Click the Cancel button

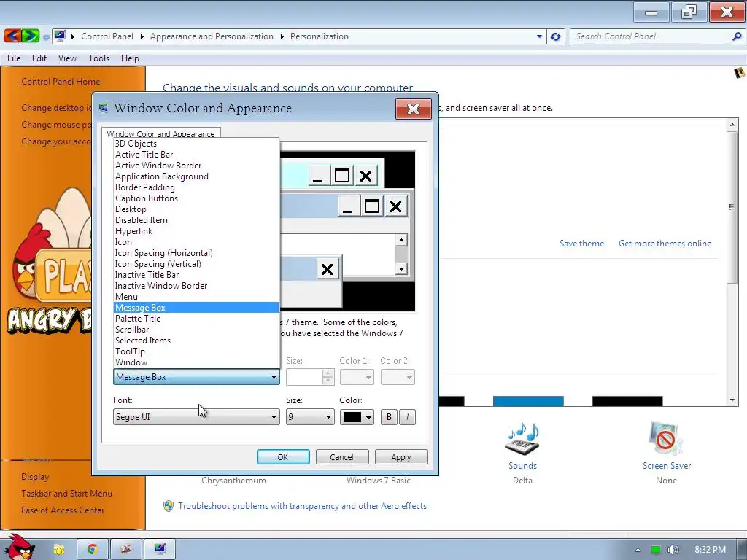coord(342,457)
